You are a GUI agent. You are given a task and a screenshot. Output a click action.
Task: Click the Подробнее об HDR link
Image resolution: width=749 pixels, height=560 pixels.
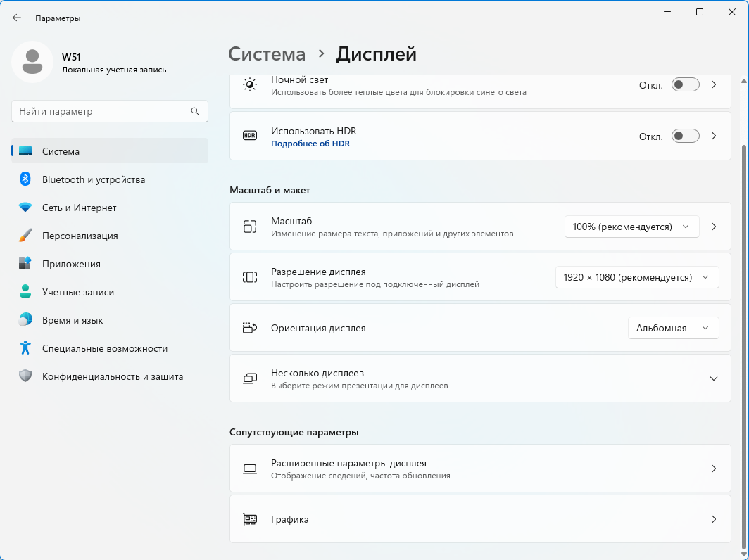(x=310, y=144)
